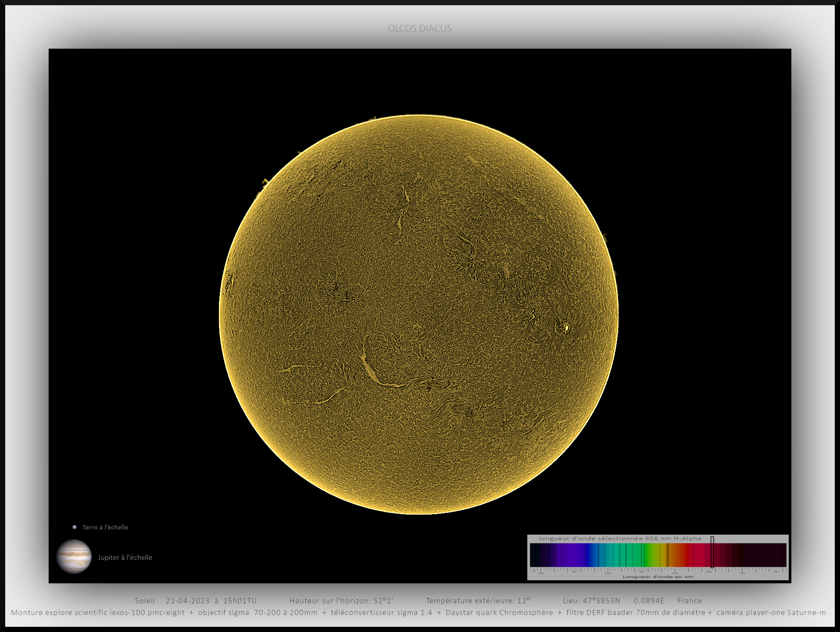Click the 'Terre à l'échelle' label

105,527
